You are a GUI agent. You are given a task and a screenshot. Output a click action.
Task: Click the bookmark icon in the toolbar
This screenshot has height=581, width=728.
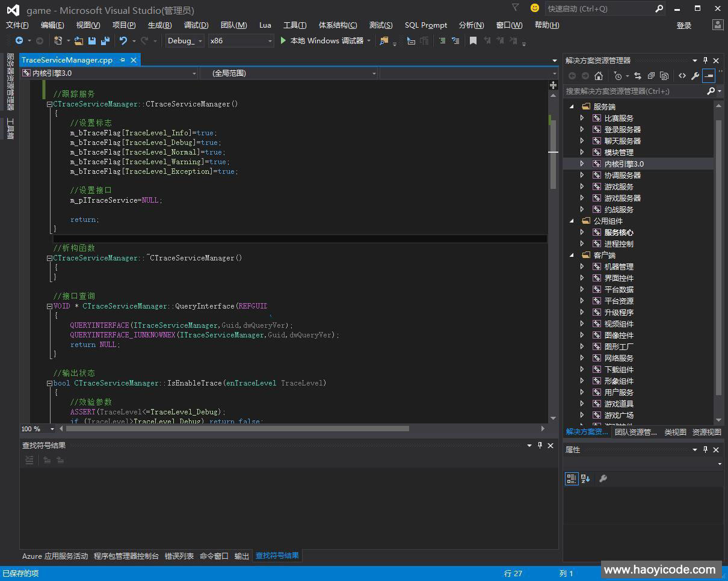473,41
